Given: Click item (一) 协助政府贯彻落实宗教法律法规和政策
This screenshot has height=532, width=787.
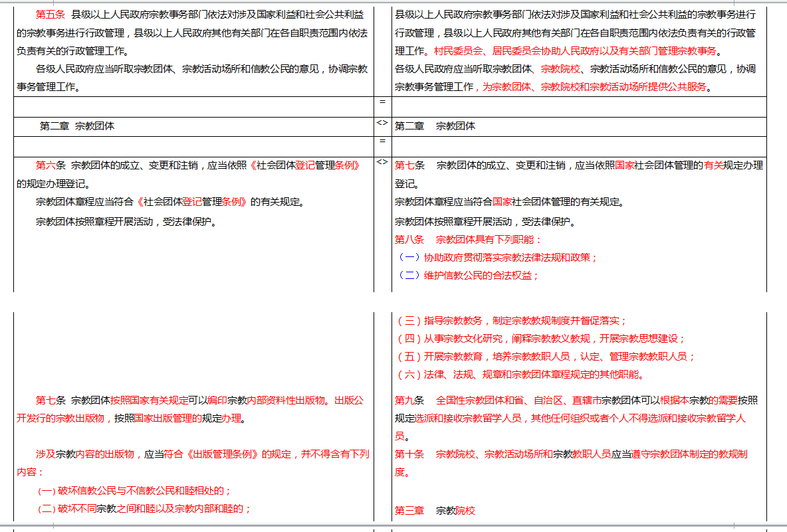Looking at the screenshot, I should (497, 257).
